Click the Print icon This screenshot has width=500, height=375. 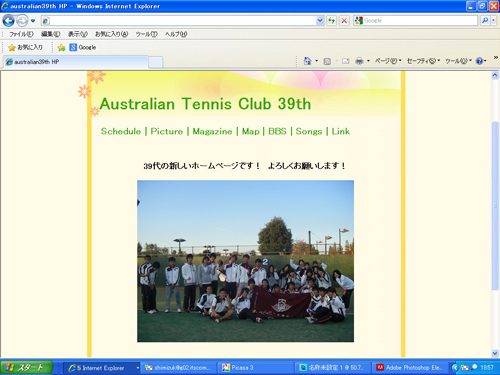[x=359, y=61]
